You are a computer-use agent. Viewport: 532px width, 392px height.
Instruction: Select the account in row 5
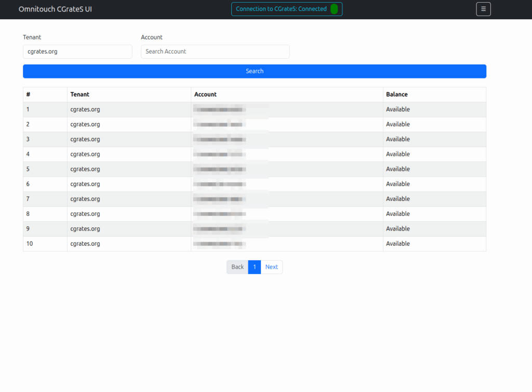218,169
